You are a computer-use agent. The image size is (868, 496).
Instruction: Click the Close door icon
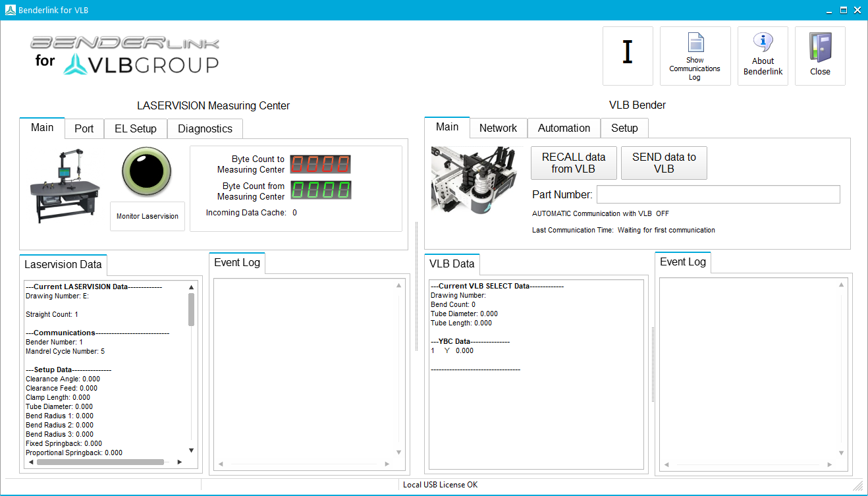(820, 49)
